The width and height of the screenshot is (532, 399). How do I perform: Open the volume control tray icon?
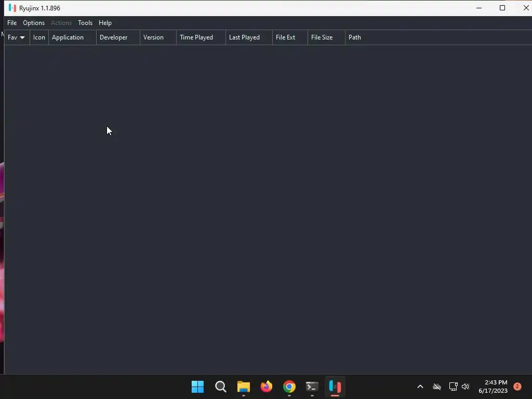(465, 387)
